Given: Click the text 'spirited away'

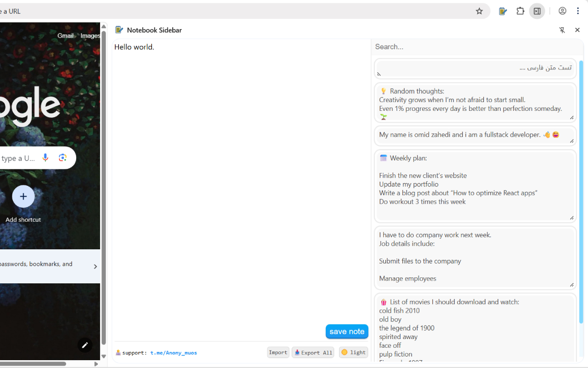Looking at the screenshot, I should [398, 337].
